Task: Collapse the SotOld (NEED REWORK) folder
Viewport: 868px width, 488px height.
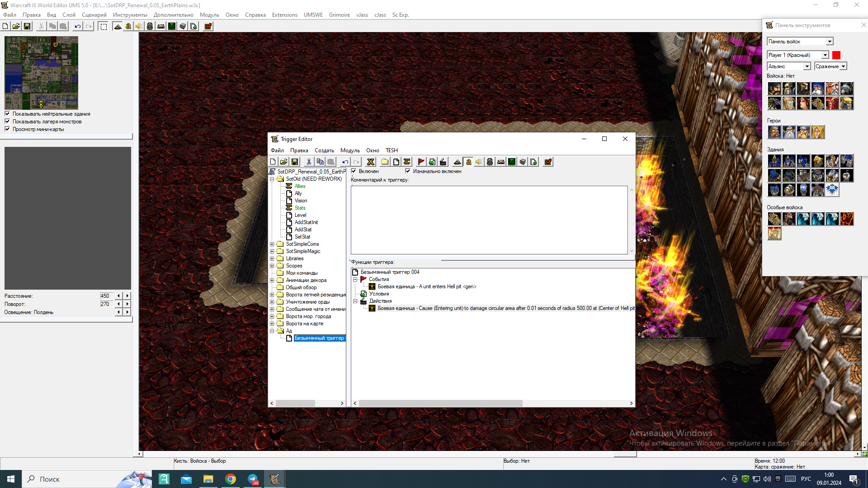Action: coord(272,179)
